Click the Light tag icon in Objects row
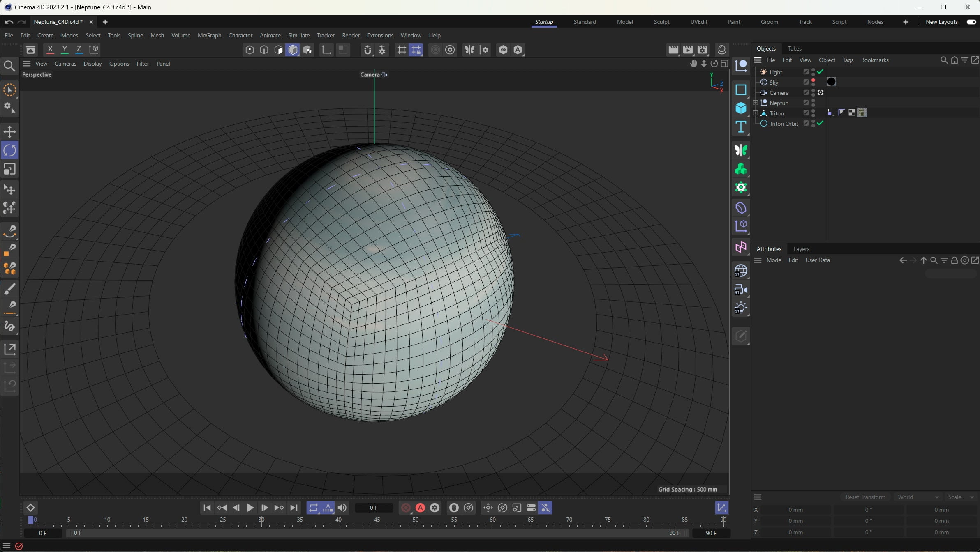 point(763,72)
